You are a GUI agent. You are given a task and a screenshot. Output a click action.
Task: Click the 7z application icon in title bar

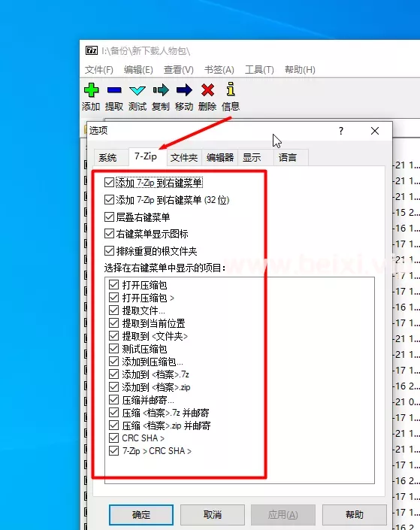tap(91, 50)
